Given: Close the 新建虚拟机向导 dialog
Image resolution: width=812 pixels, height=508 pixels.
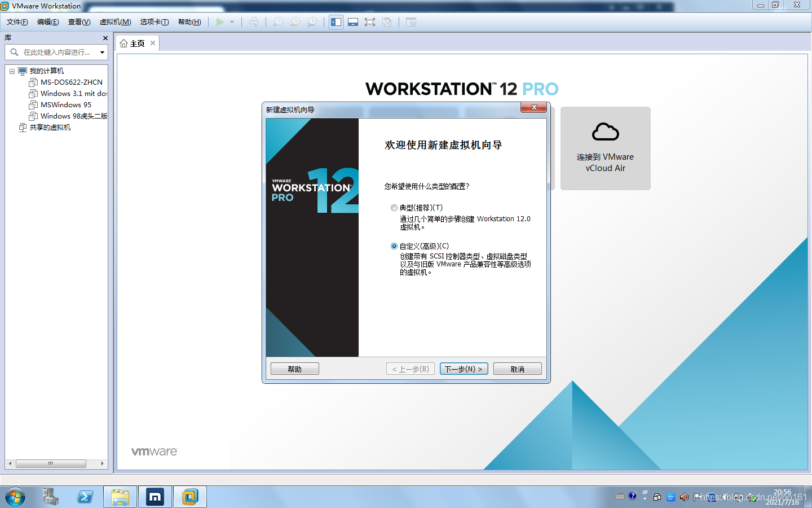Looking at the screenshot, I should point(533,107).
